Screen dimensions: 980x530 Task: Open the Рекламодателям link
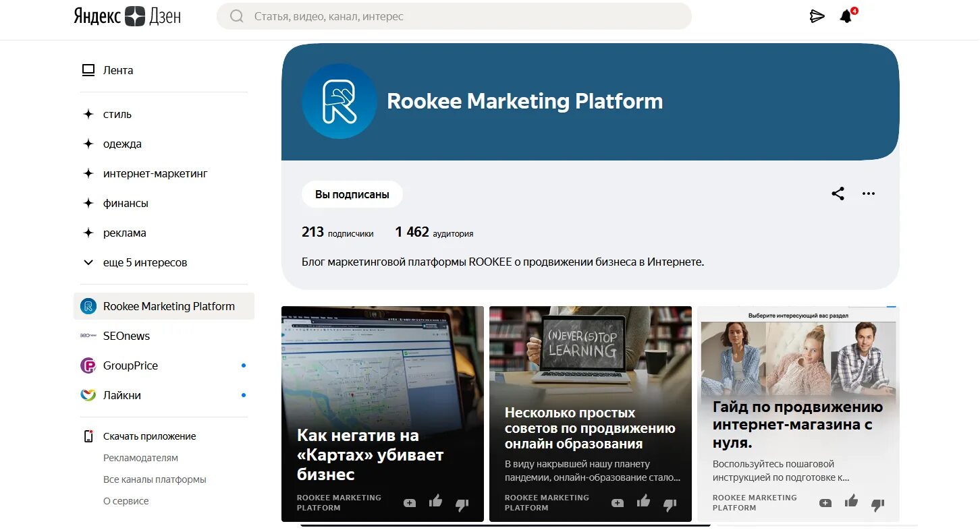140,458
